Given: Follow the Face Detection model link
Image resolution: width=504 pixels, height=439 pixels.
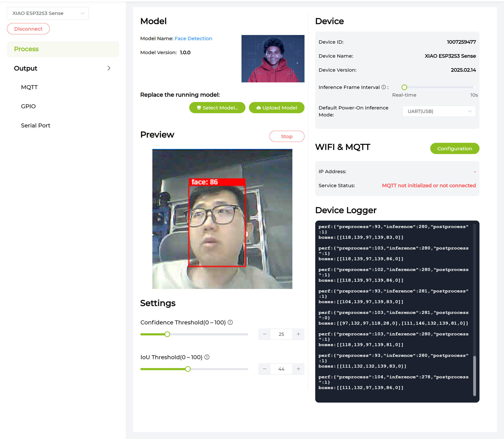Looking at the screenshot, I should click(193, 39).
